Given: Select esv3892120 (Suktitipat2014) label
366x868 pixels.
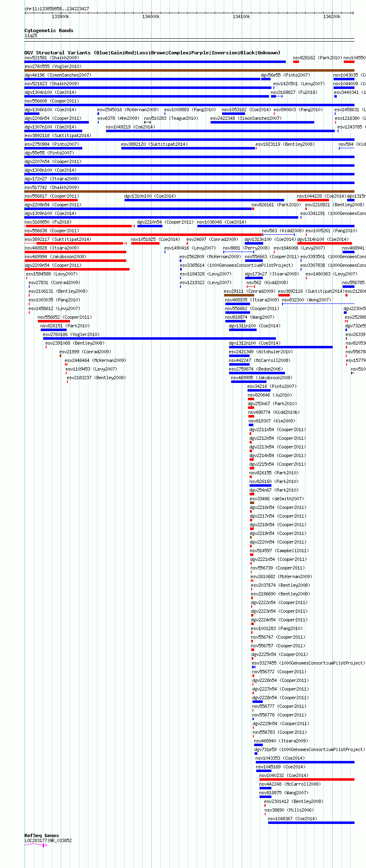Looking at the screenshot, I should [x=154, y=144].
